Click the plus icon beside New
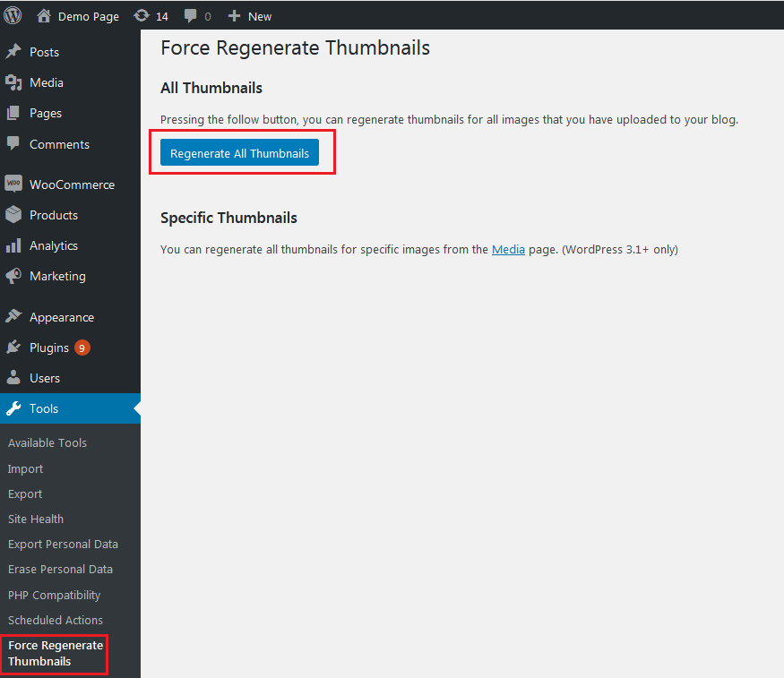Image resolution: width=784 pixels, height=678 pixels. click(234, 16)
